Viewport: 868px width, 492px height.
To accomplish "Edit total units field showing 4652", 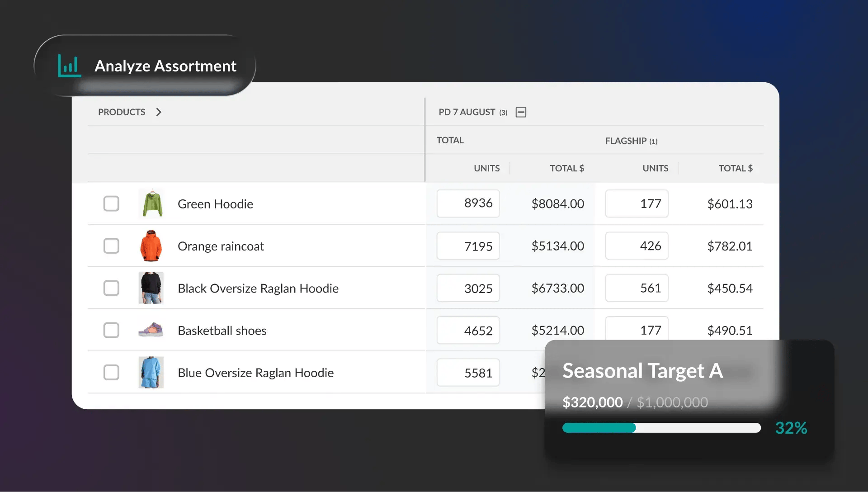I will click(x=468, y=330).
